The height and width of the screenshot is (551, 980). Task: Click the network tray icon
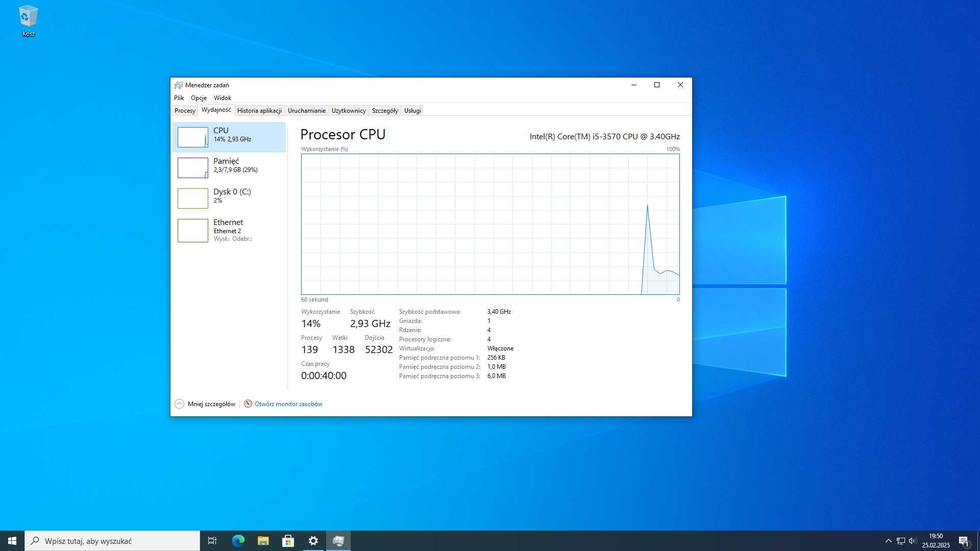tap(900, 541)
